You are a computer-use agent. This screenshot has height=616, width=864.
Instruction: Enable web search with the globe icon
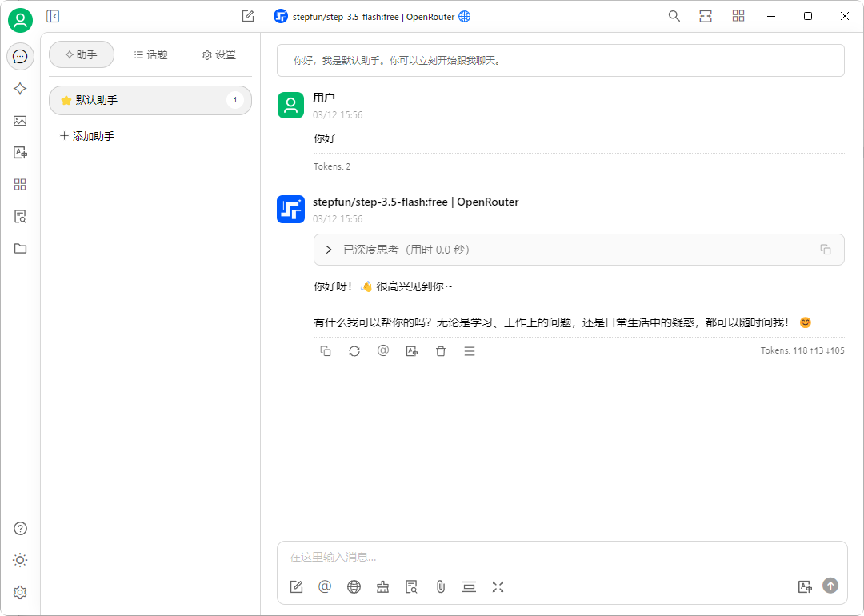pos(354,586)
